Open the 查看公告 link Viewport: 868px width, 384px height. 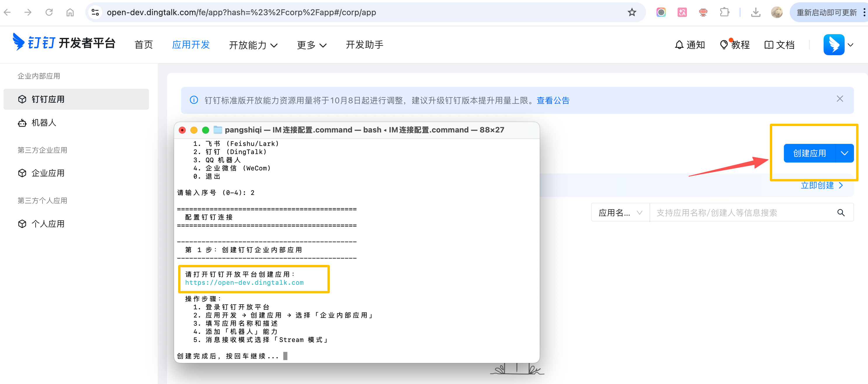click(x=553, y=101)
